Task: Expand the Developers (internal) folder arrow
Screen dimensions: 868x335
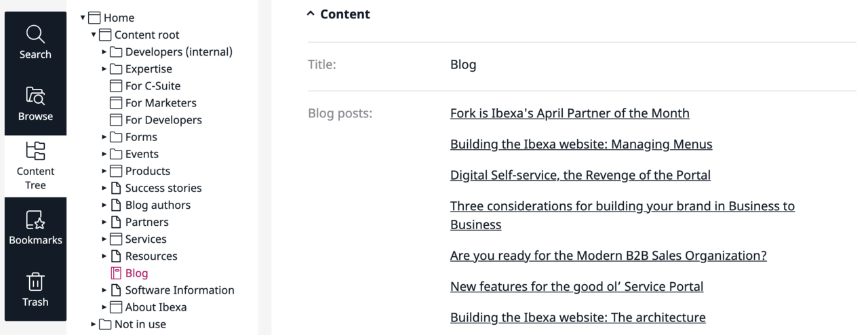Action: pyautogui.click(x=104, y=52)
